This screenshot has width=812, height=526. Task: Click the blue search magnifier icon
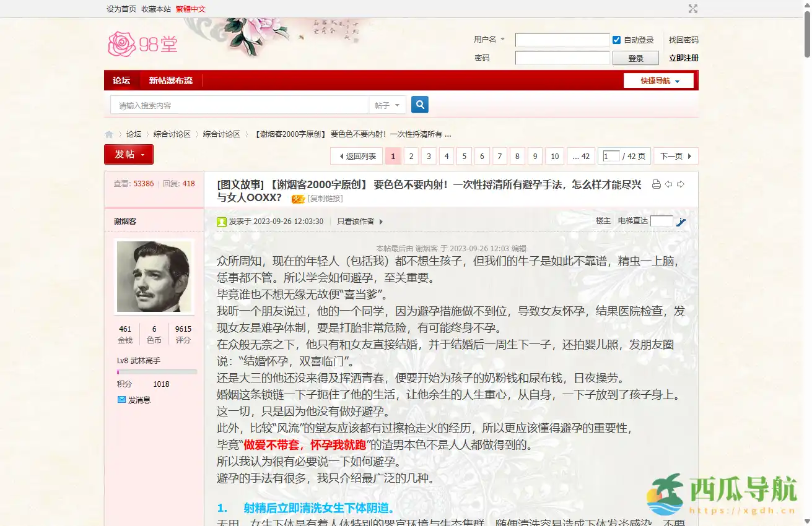[x=420, y=105]
